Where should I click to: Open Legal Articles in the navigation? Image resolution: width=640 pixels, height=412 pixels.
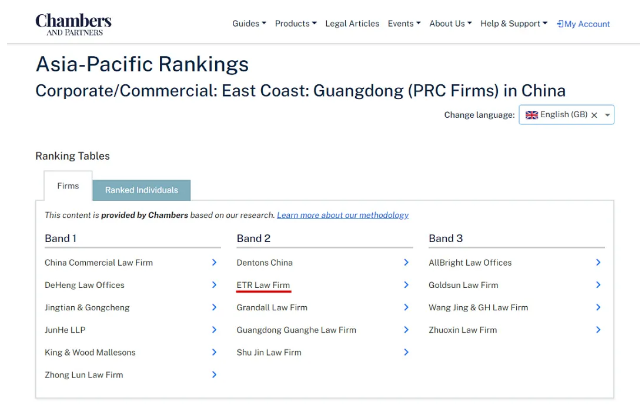354,24
